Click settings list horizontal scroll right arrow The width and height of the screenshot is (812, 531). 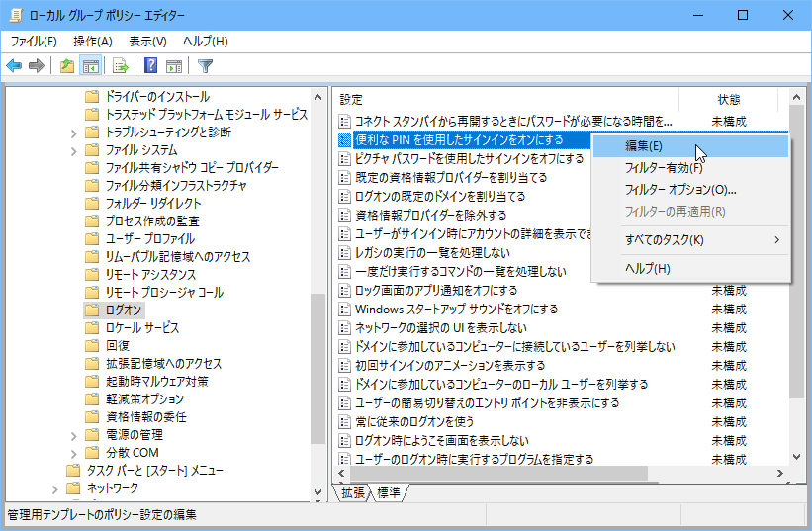(780, 473)
